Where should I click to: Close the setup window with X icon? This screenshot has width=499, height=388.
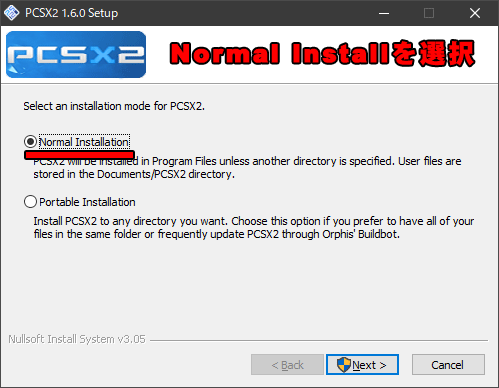475,13
